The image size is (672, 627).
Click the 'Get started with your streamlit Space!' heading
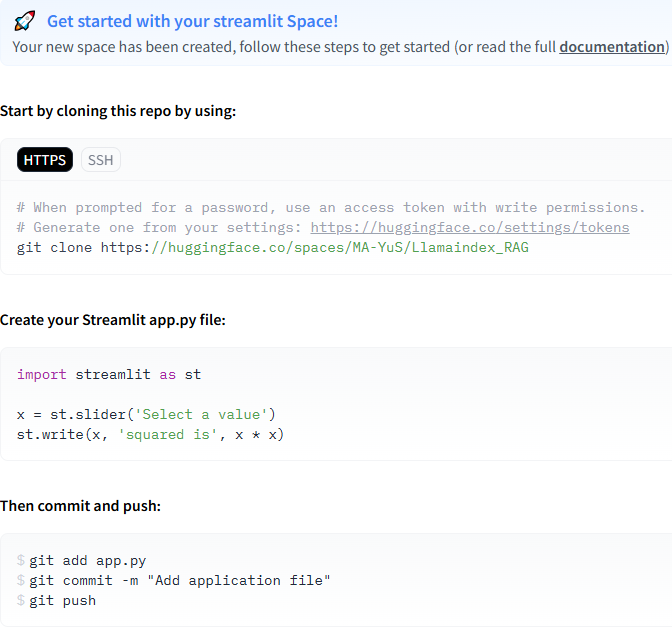coord(192,21)
